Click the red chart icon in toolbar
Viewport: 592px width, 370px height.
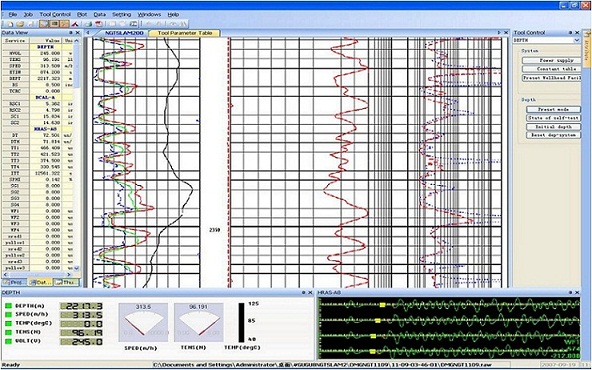tap(75, 24)
